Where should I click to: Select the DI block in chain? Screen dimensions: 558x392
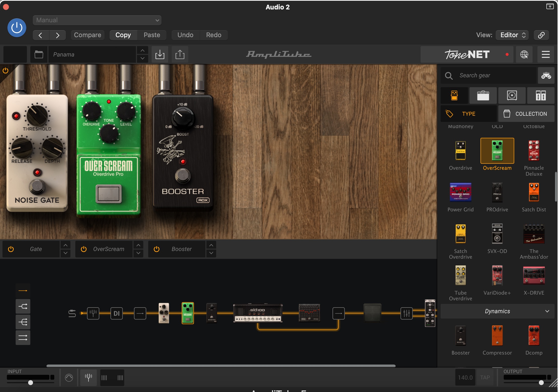pyautogui.click(x=117, y=313)
